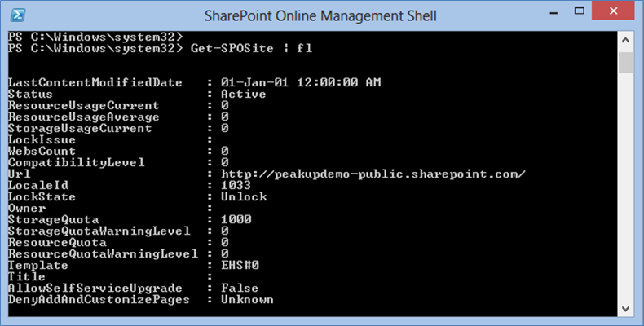This screenshot has height=326, width=644.
Task: Click the command text 'Get-SPOSite | fl'
Action: click(251, 48)
